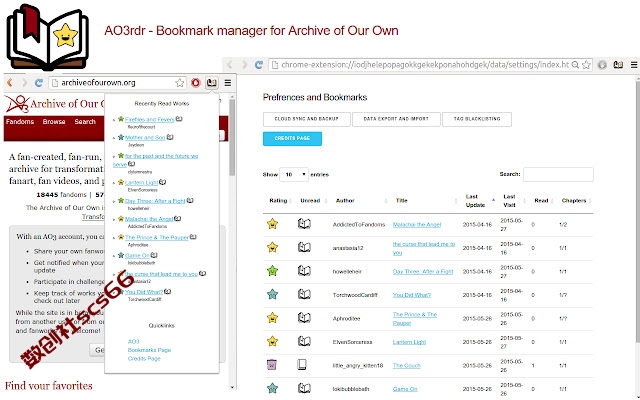Image resolution: width=640 pixels, height=400 pixels.
Task: Go back in the left browser window
Action: click(x=10, y=83)
